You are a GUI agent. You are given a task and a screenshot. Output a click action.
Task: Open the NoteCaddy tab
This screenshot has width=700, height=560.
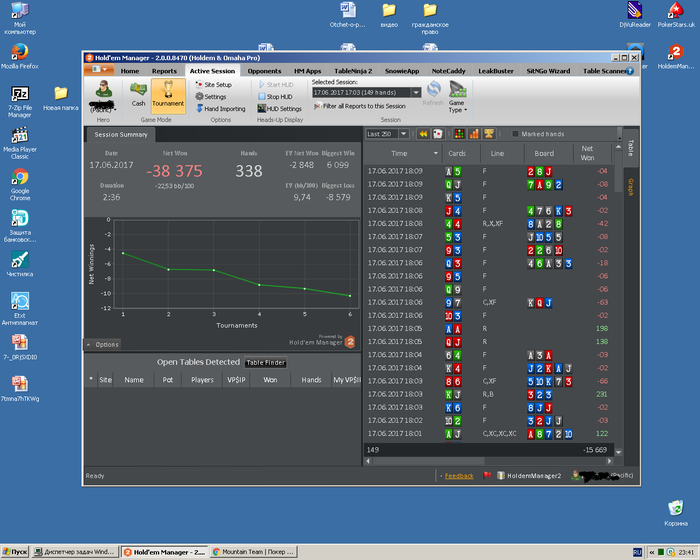[448, 71]
